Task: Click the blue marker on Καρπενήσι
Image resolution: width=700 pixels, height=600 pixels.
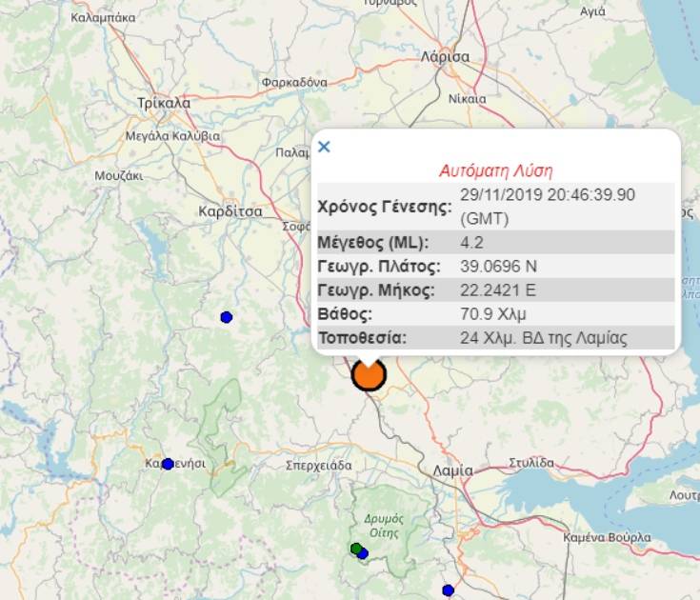Action: [168, 464]
